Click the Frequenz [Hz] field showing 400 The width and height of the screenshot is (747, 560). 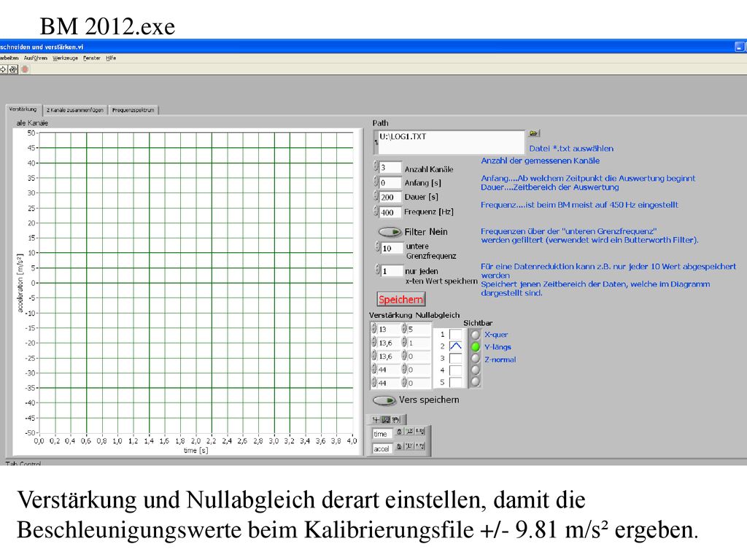[x=390, y=212]
